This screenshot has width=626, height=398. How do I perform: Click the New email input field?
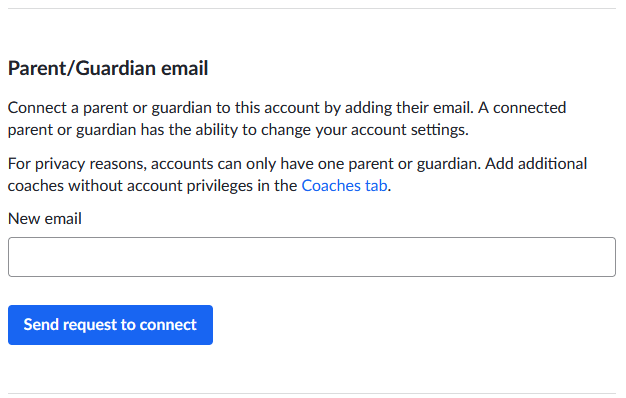312,257
